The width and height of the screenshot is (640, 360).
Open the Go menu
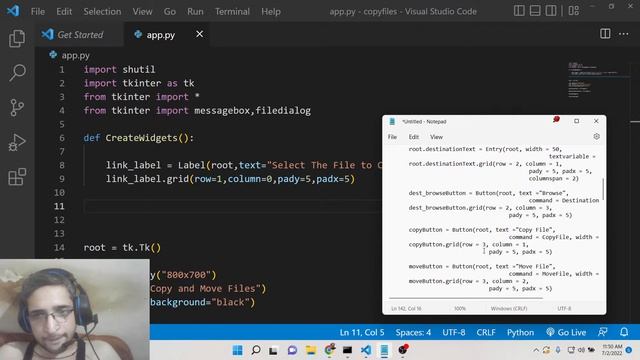[x=169, y=11]
